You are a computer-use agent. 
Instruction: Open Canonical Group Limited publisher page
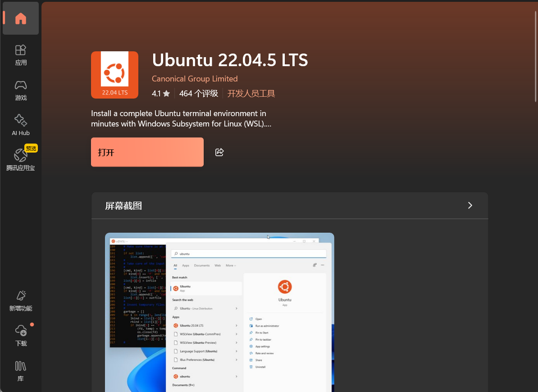click(x=195, y=79)
